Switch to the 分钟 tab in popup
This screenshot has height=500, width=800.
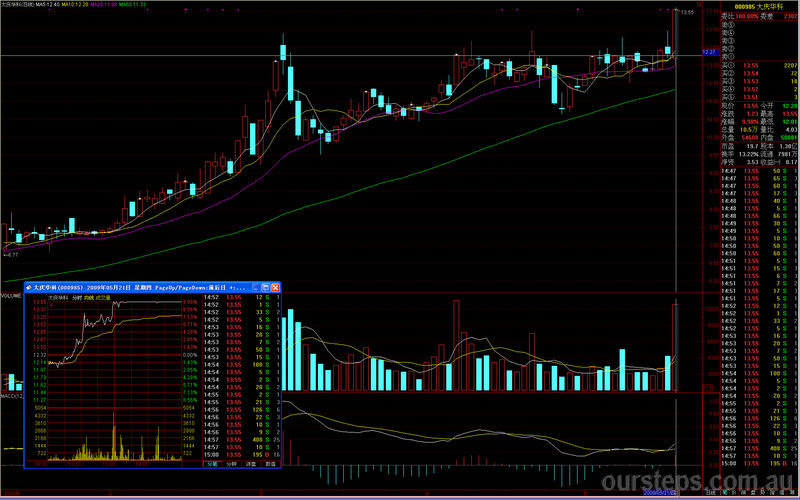[x=231, y=464]
